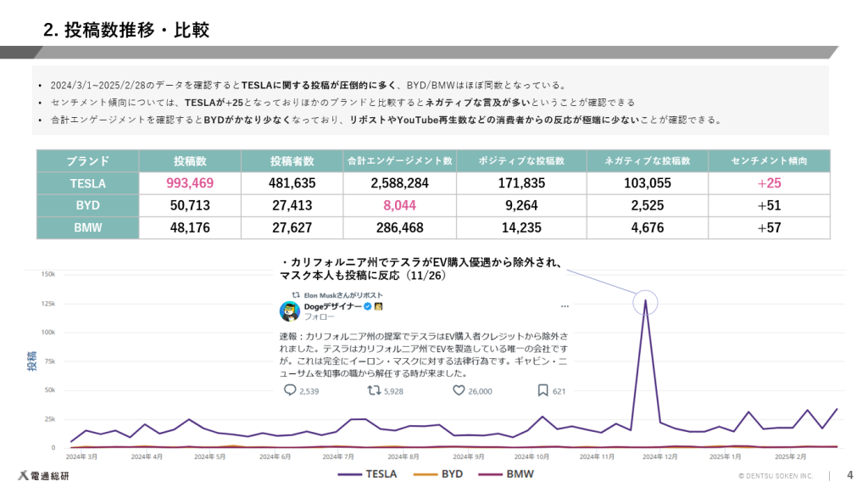The width and height of the screenshot is (868, 487).
Task: Click the sentiment value +25
Action: point(769,183)
